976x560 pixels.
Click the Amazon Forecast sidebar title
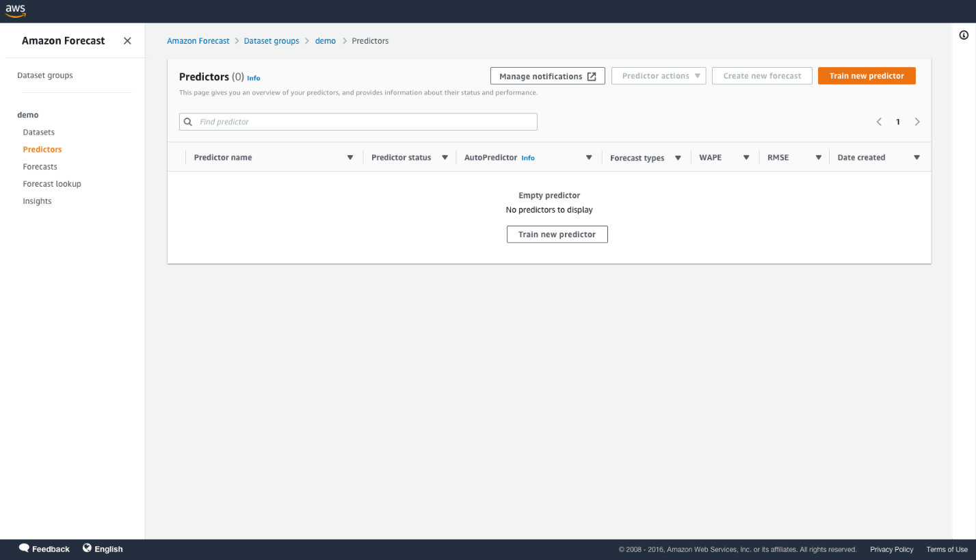pos(64,40)
